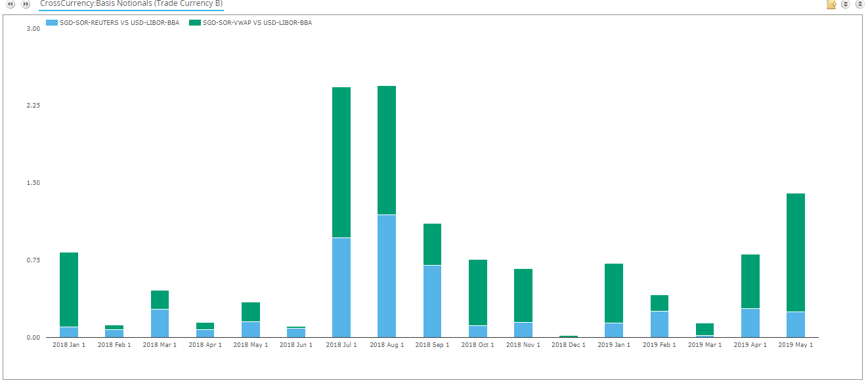The height and width of the screenshot is (385, 868).
Task: Select the CrossCurrency:Basis Notionals tab
Action: coord(131,4)
